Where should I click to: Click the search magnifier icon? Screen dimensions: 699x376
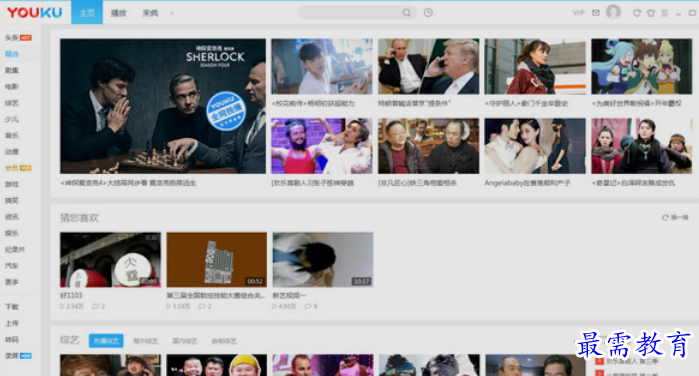pyautogui.click(x=406, y=13)
